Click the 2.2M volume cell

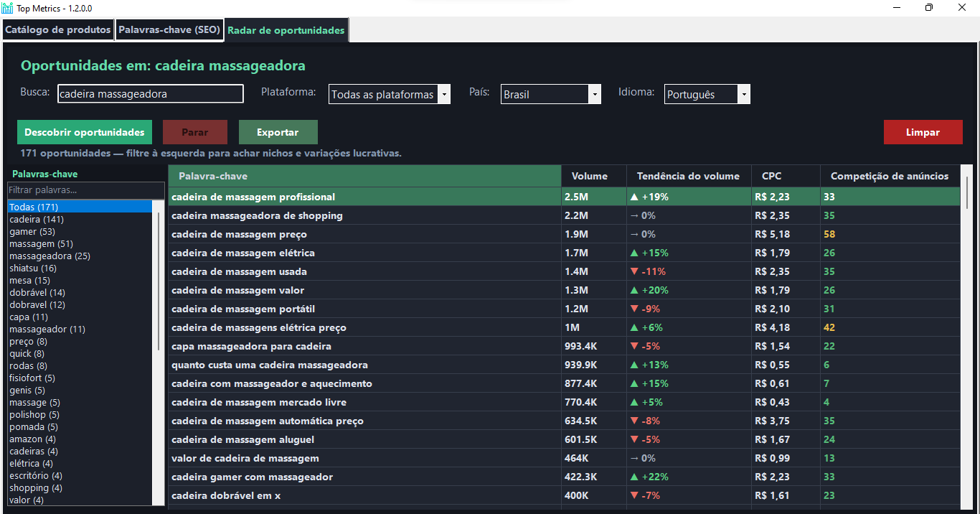click(x=594, y=215)
